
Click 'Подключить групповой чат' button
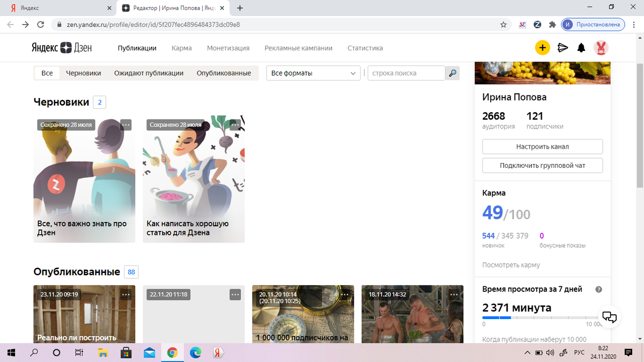(543, 166)
